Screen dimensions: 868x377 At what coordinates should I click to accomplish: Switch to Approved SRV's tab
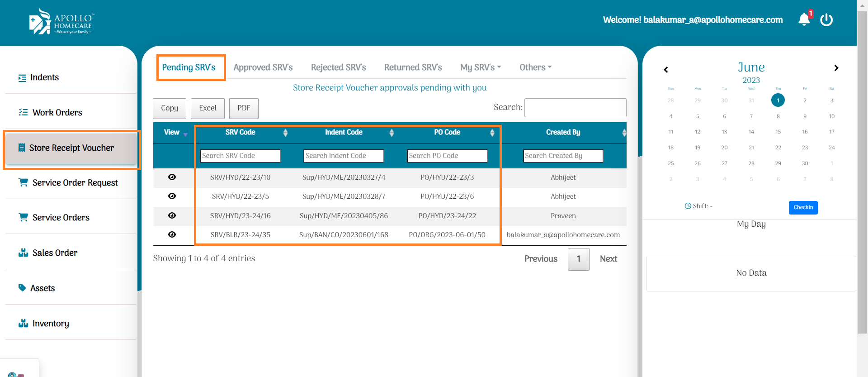click(x=263, y=67)
